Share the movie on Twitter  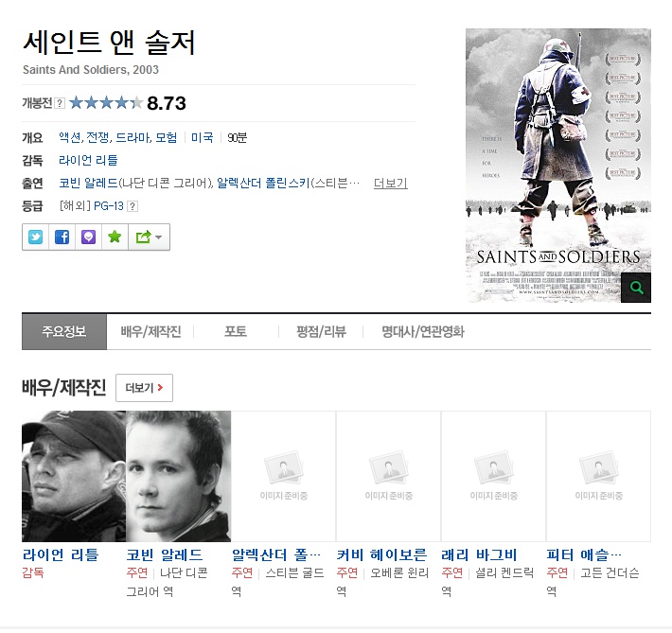35,237
